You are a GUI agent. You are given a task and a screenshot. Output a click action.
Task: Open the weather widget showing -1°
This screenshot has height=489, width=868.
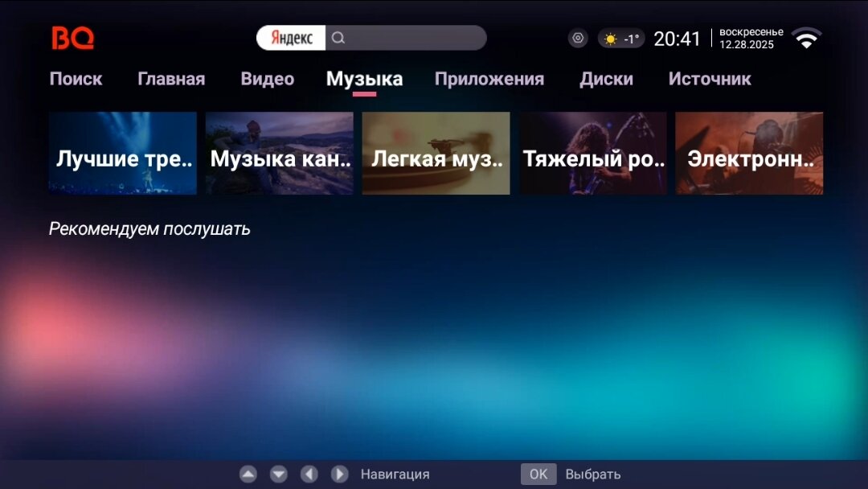[621, 39]
